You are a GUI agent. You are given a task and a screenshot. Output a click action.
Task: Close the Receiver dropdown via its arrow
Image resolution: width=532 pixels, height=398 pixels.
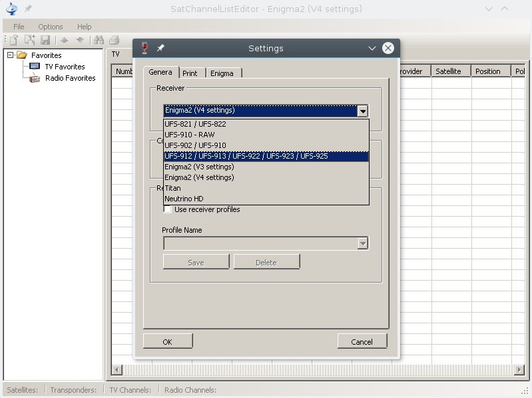(x=362, y=111)
